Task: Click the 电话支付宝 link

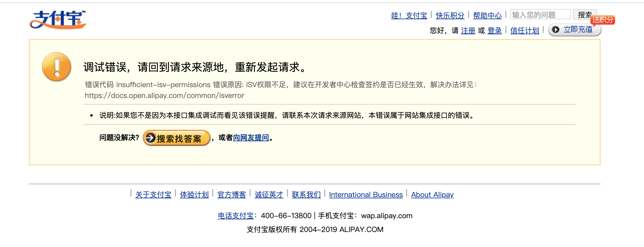Action: (x=236, y=216)
